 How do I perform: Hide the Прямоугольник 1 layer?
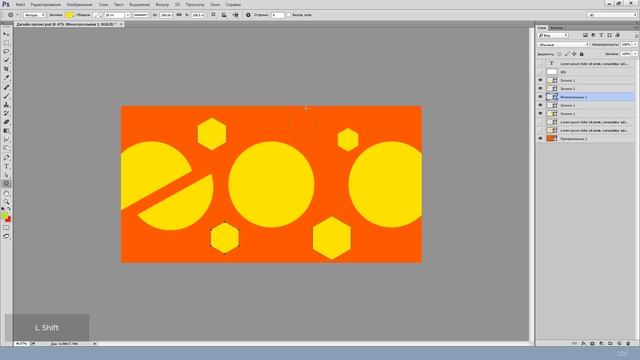pos(540,138)
